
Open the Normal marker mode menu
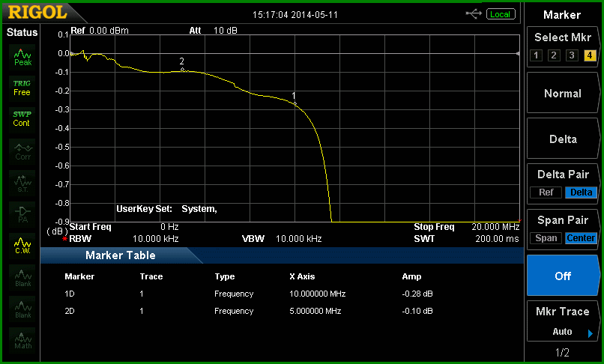pos(563,93)
